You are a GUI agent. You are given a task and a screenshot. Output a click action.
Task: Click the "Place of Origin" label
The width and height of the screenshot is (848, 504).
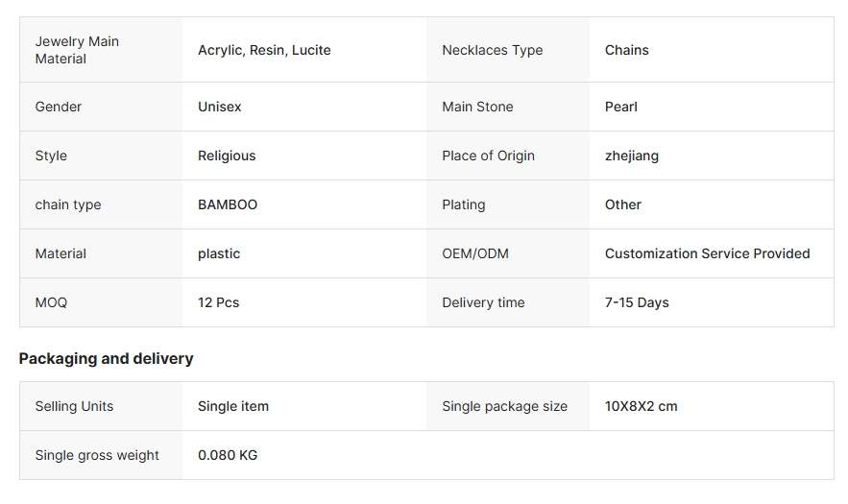pyautogui.click(x=488, y=156)
